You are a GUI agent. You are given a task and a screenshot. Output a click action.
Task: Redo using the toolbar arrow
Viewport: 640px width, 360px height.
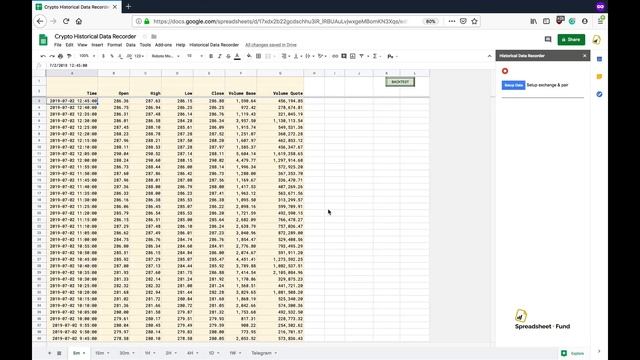52,56
